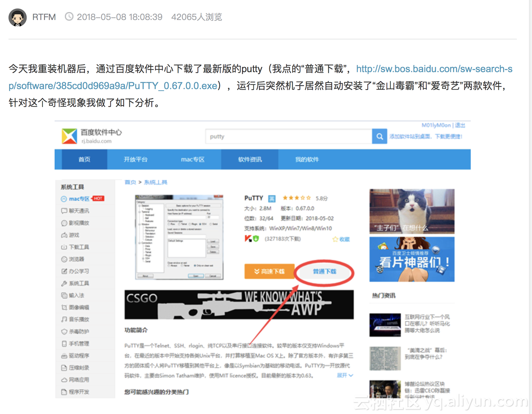Choose the 图像编辑 crop icon
The image size is (532, 414).
(x=64, y=307)
